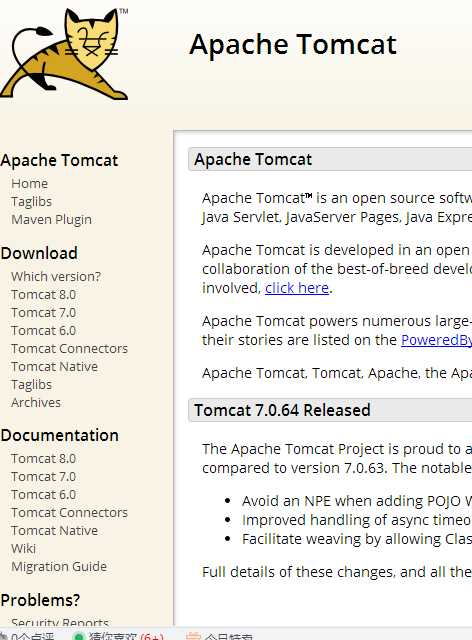This screenshot has width=472, height=640.
Task: Open Tomcat Connectors under Download section
Action: point(69,349)
